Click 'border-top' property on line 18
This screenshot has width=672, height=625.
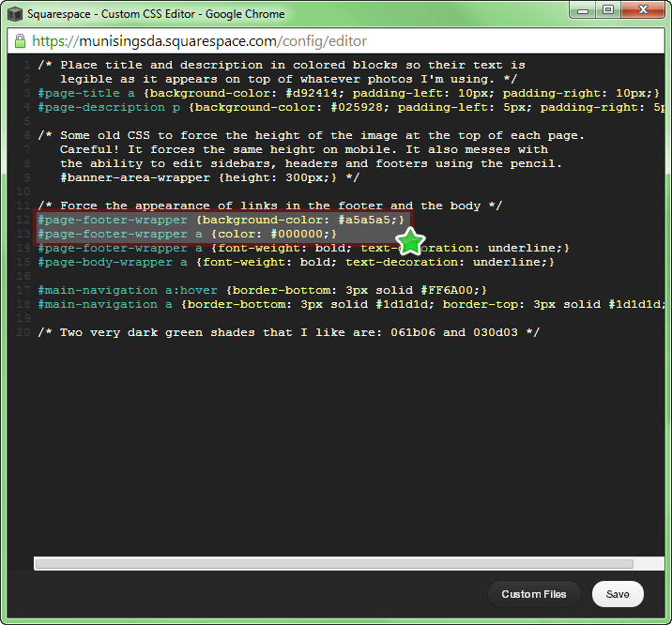click(480, 304)
